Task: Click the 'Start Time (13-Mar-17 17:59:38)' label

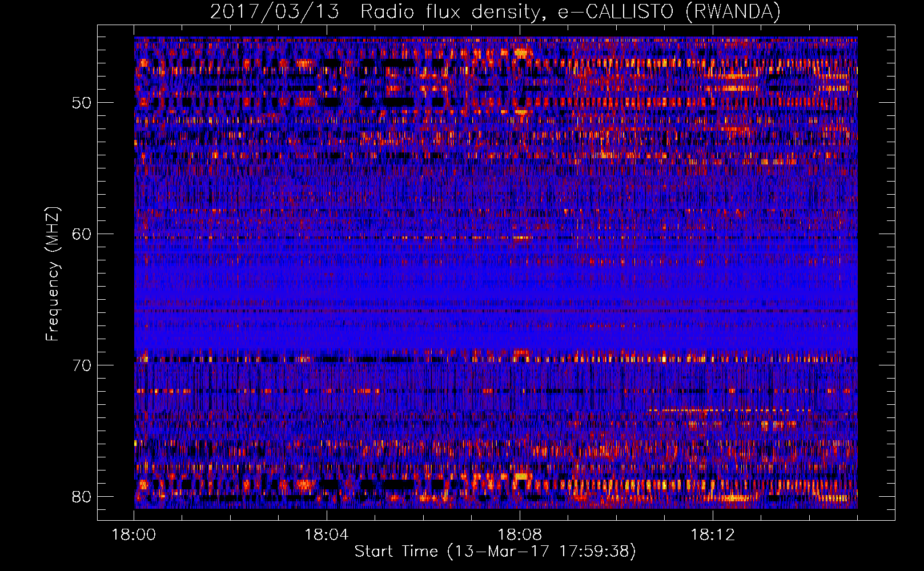Action: [495, 552]
